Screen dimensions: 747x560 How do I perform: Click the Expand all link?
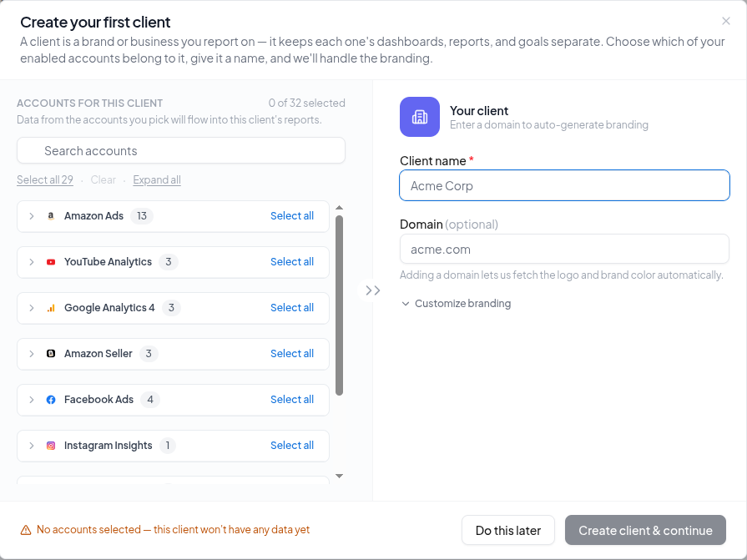coord(157,179)
